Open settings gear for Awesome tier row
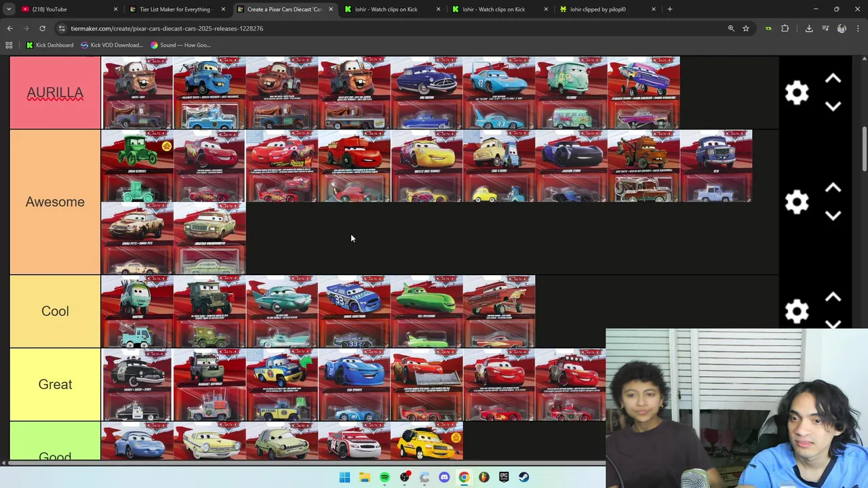The width and height of the screenshot is (868, 488). pos(796,202)
